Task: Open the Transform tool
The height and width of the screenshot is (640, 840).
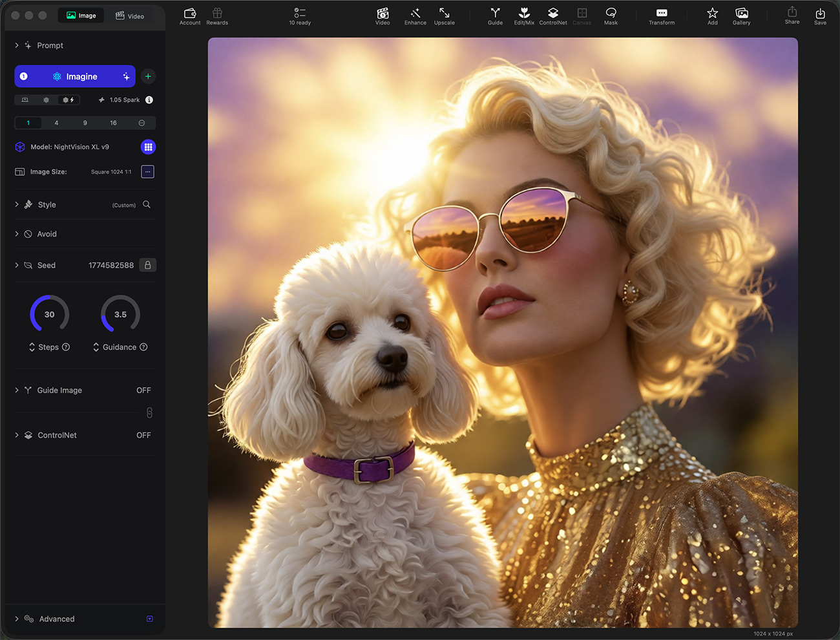Action: [x=661, y=16]
